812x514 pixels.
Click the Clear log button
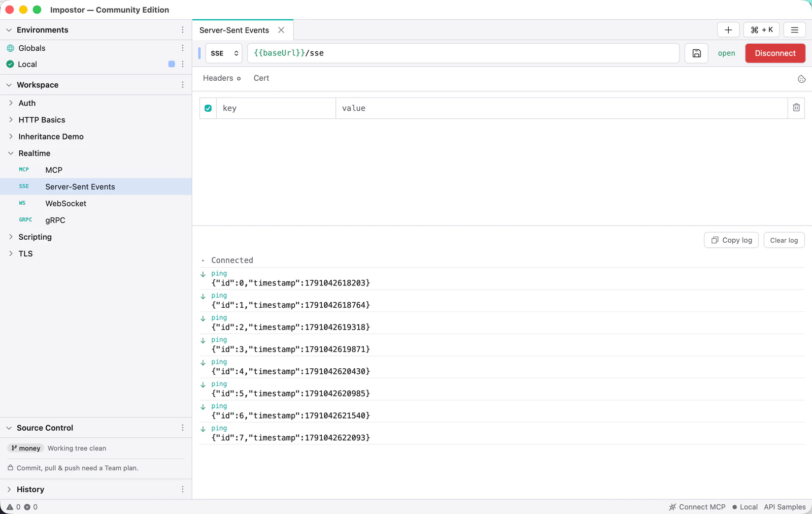pyautogui.click(x=784, y=240)
